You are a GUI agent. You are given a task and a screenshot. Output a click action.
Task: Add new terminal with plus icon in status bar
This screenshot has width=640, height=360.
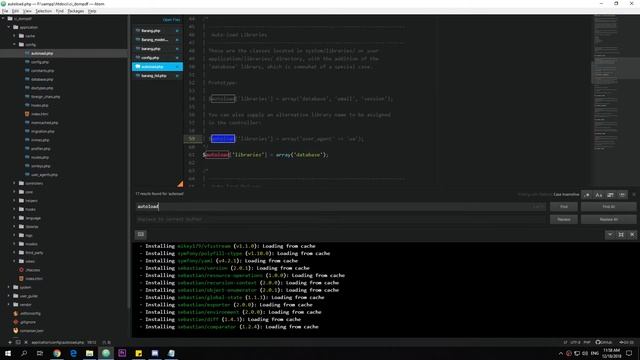click(x=10, y=342)
